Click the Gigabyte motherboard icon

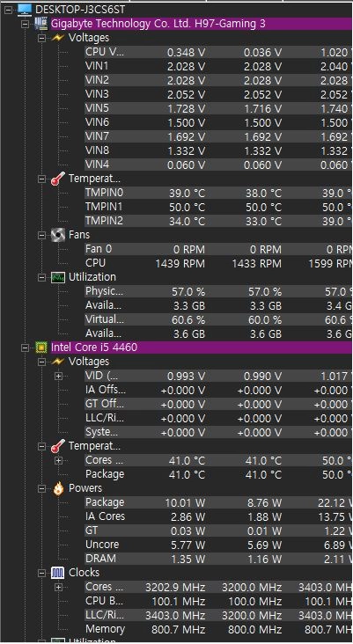coord(40,24)
